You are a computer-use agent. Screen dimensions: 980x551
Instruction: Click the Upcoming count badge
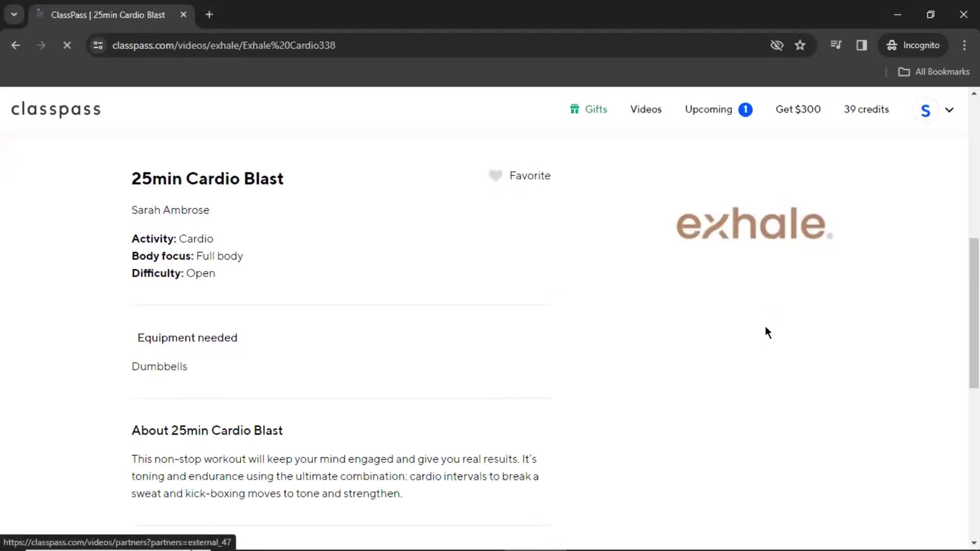pyautogui.click(x=745, y=110)
